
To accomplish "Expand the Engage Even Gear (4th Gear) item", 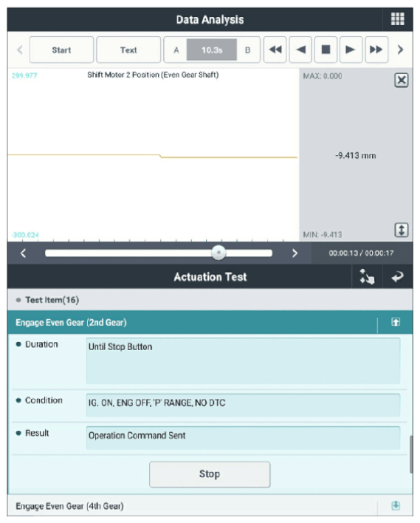I will tap(396, 505).
